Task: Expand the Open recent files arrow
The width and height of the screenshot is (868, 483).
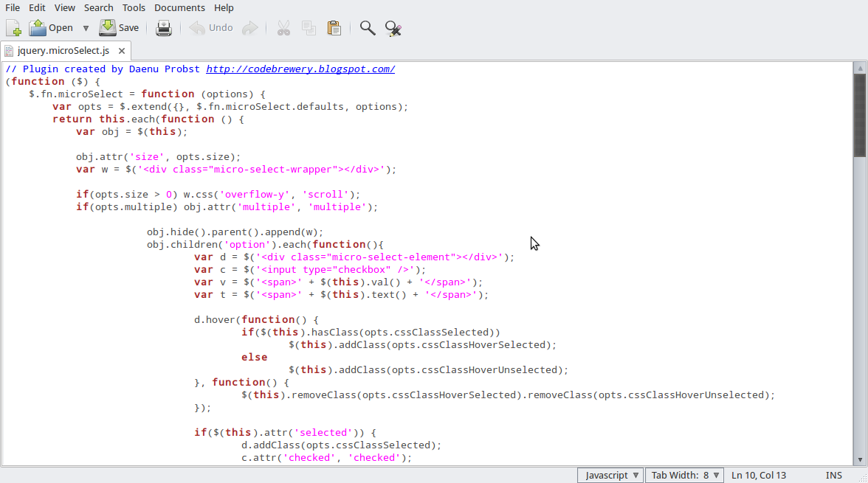Action: click(x=86, y=28)
